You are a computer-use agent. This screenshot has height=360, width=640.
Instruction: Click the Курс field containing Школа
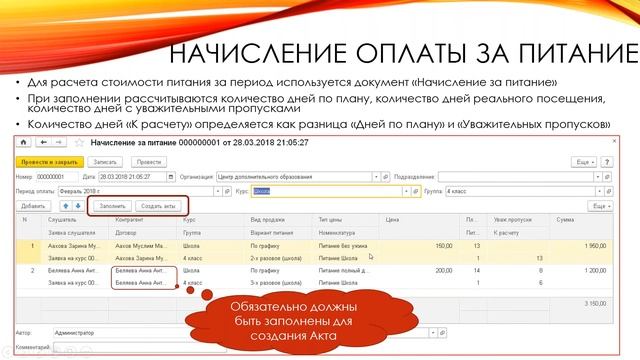pos(326,191)
